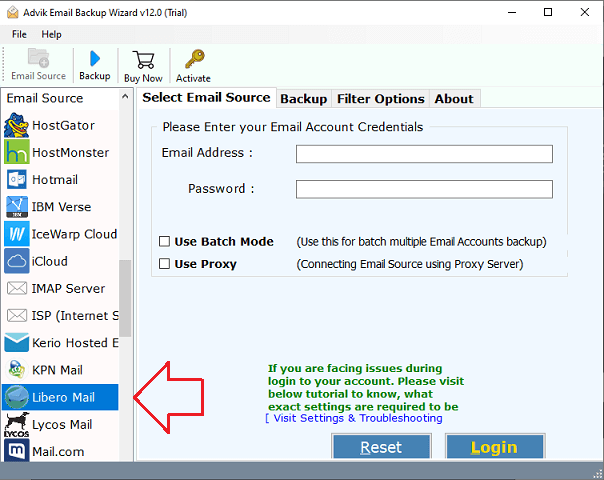Close the Advik Email Backup Wizard window
This screenshot has width=604, height=480.
pyautogui.click(x=585, y=12)
